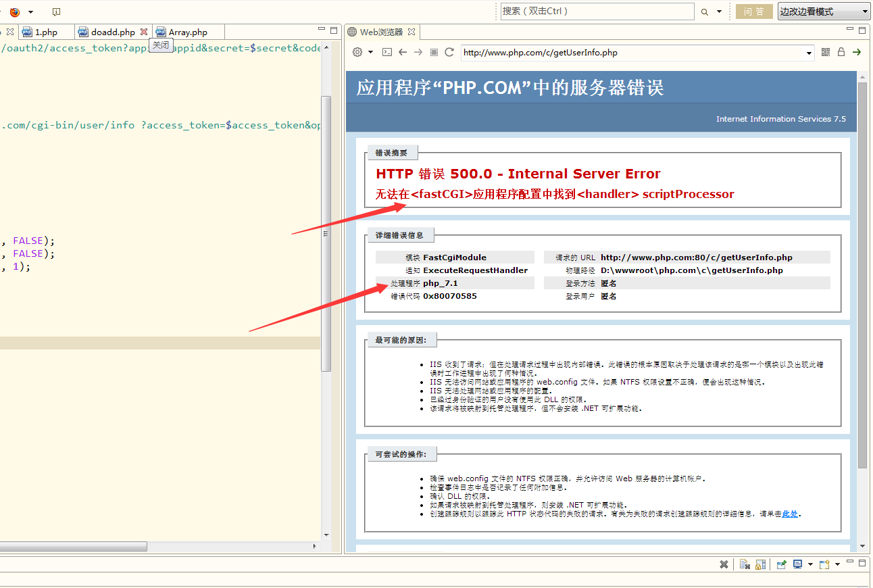Click the lock icon in the browser toolbar
Image resolution: width=873 pixels, height=588 pixels.
coord(841,52)
